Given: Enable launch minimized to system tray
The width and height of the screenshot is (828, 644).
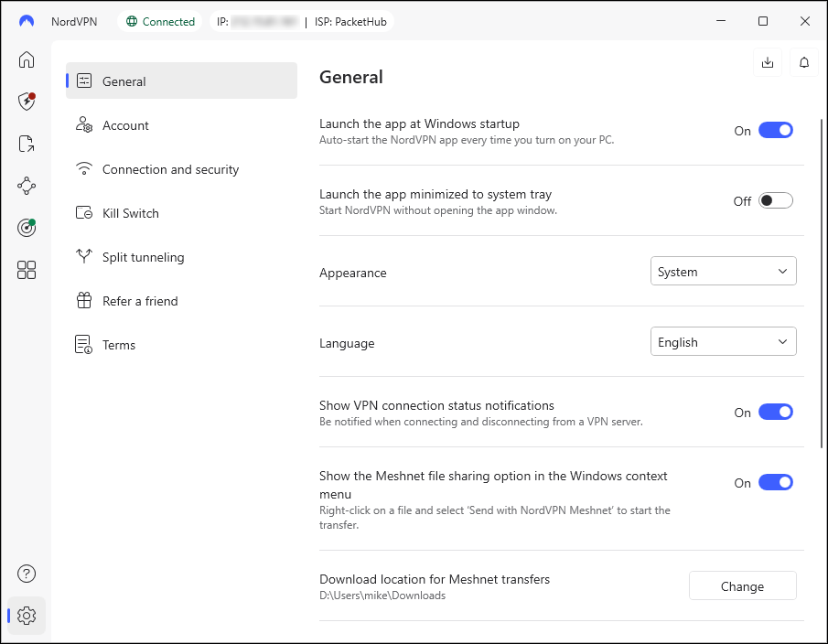Looking at the screenshot, I should 775,201.
